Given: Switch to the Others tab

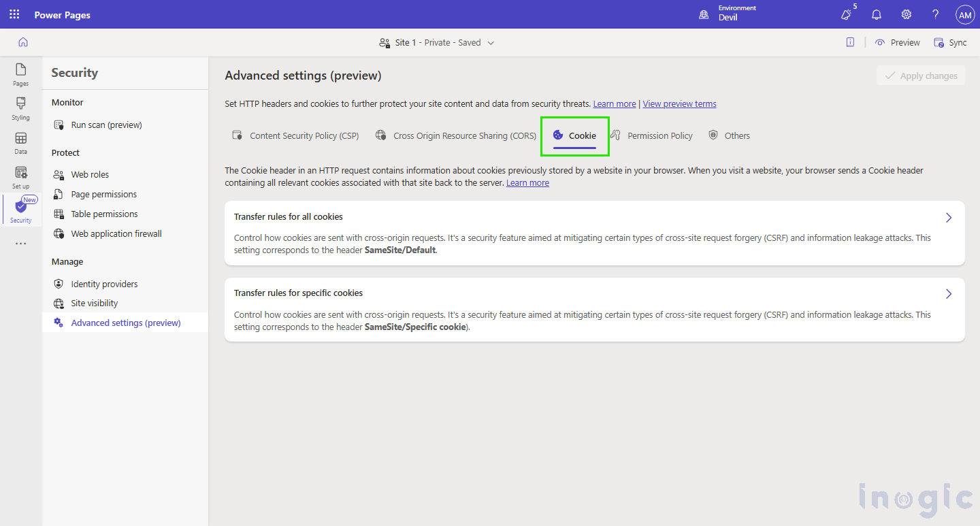Looking at the screenshot, I should point(729,135).
